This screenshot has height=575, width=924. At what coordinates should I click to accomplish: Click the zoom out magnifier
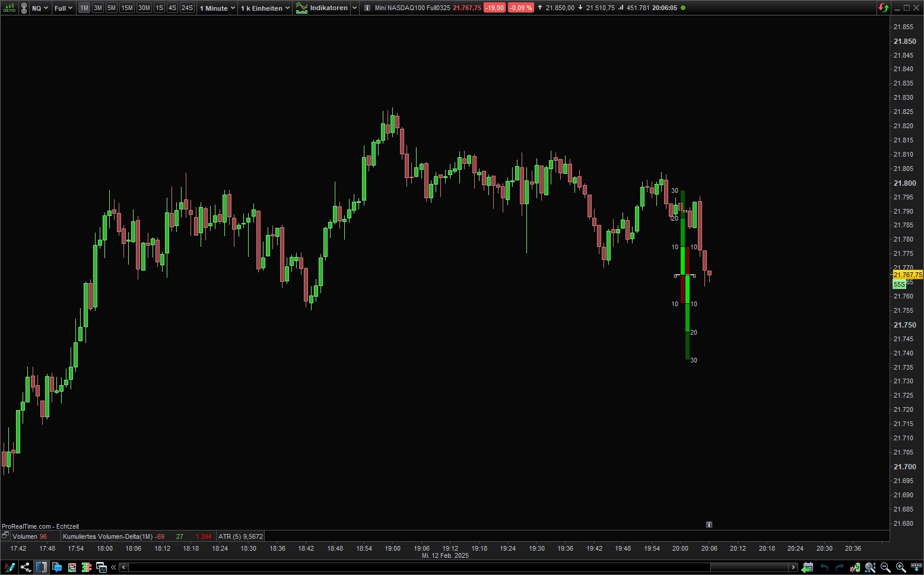click(885, 567)
